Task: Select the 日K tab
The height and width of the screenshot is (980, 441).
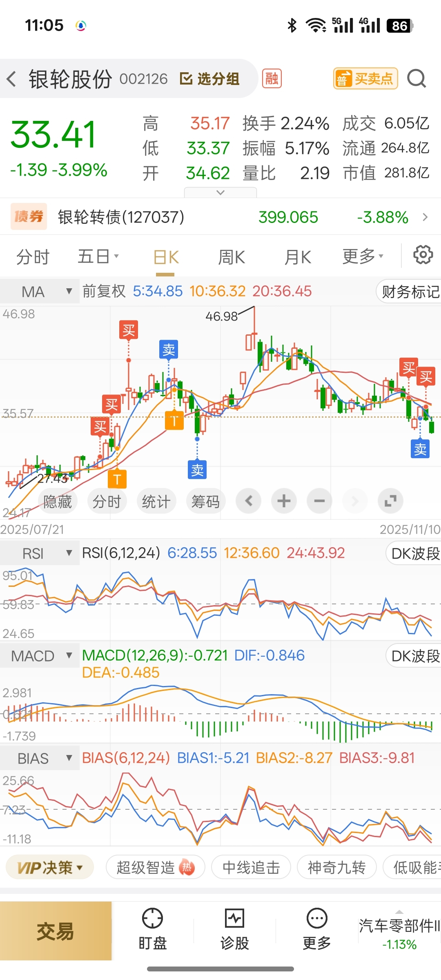Action: (x=166, y=258)
